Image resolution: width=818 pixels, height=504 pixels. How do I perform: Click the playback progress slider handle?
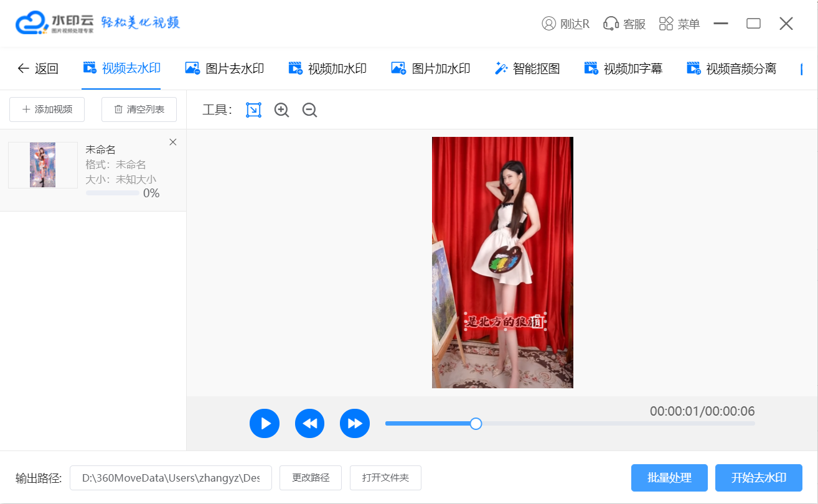pyautogui.click(x=476, y=424)
